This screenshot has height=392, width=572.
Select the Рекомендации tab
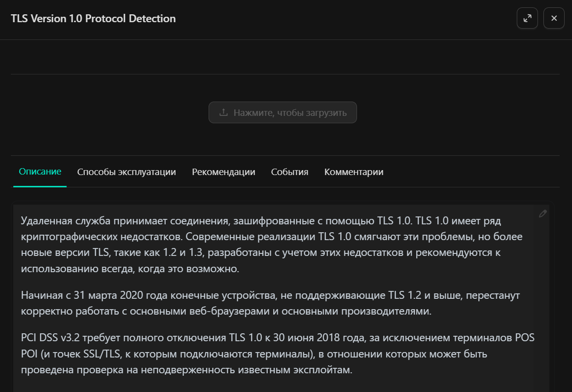click(x=223, y=172)
